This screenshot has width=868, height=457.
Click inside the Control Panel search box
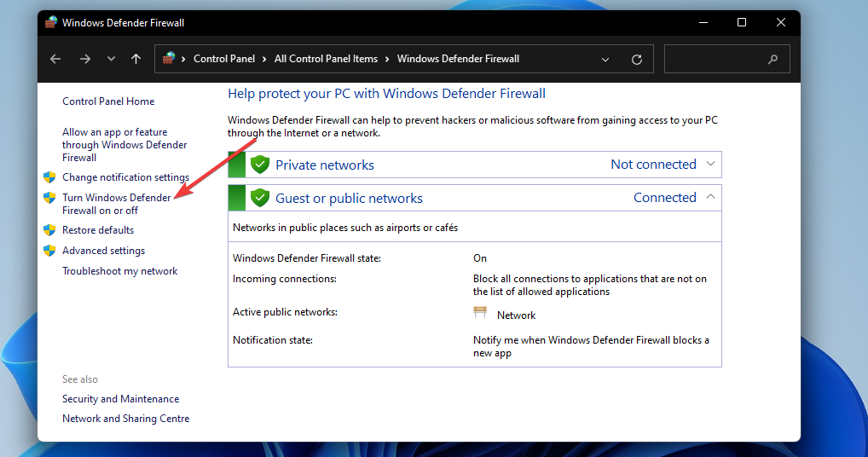[x=726, y=59]
